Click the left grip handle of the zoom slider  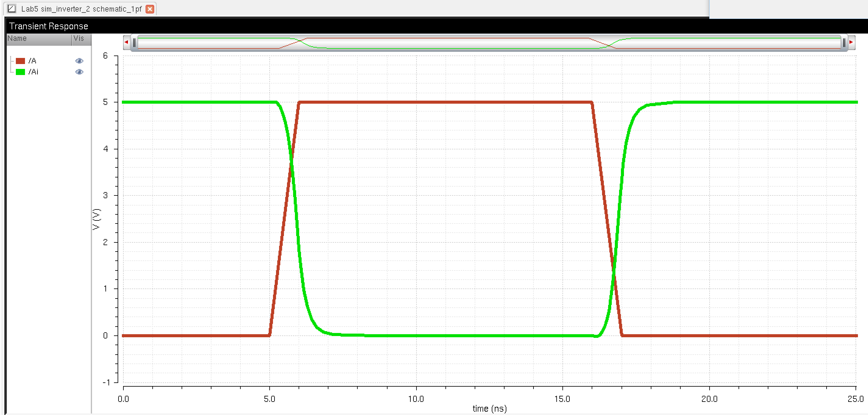click(134, 42)
